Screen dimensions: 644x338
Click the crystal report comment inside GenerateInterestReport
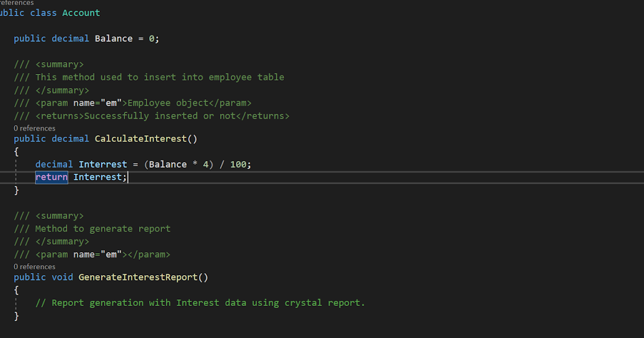pyautogui.click(x=200, y=302)
